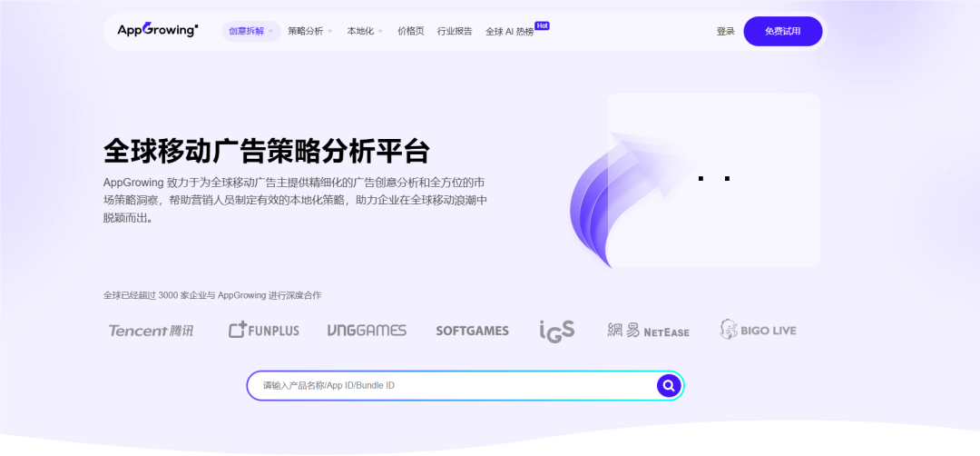Expand the 创意拆解 dropdown arrow
980x456 pixels.
click(270, 31)
